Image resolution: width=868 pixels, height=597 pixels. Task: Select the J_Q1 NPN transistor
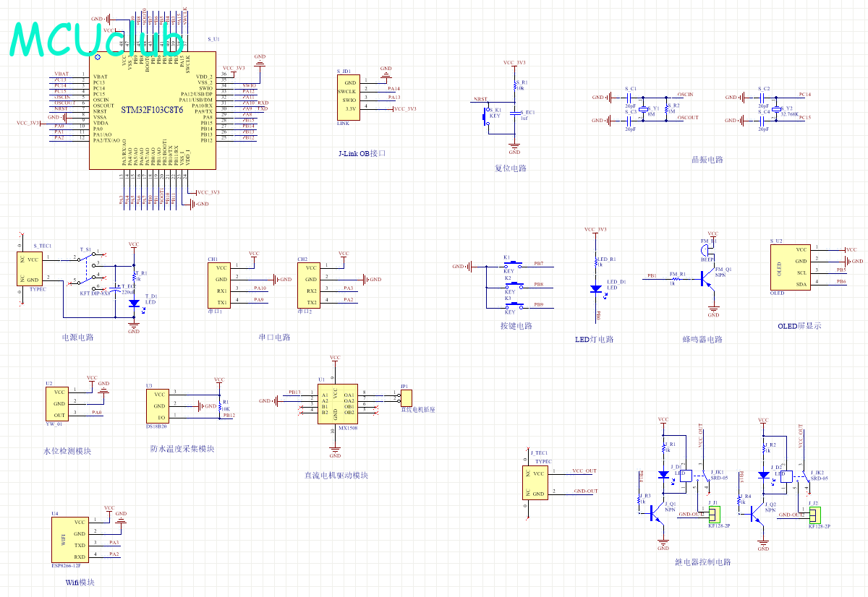(x=658, y=513)
